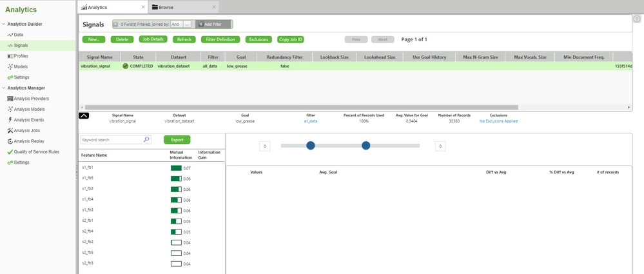Click Copy Job ID
The height and width of the screenshot is (274, 644).
(x=290, y=39)
